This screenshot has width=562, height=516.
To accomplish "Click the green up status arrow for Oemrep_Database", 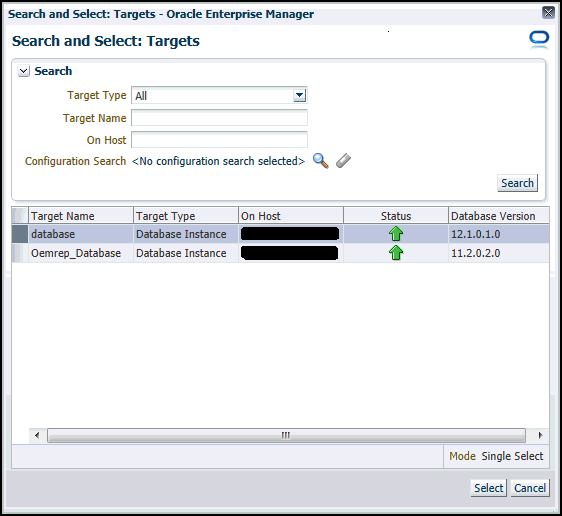I will point(396,253).
